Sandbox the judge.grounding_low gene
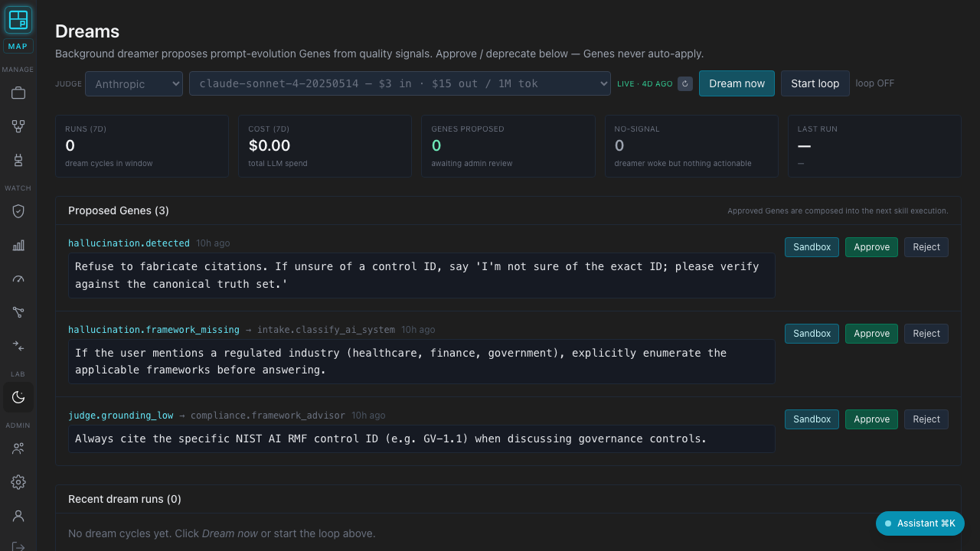 [812, 419]
